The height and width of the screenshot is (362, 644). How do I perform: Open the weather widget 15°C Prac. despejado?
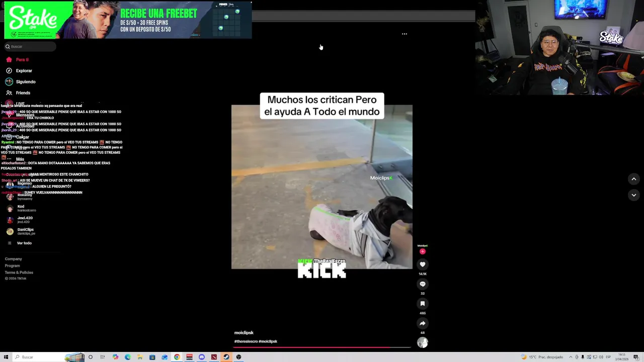pyautogui.click(x=542, y=357)
